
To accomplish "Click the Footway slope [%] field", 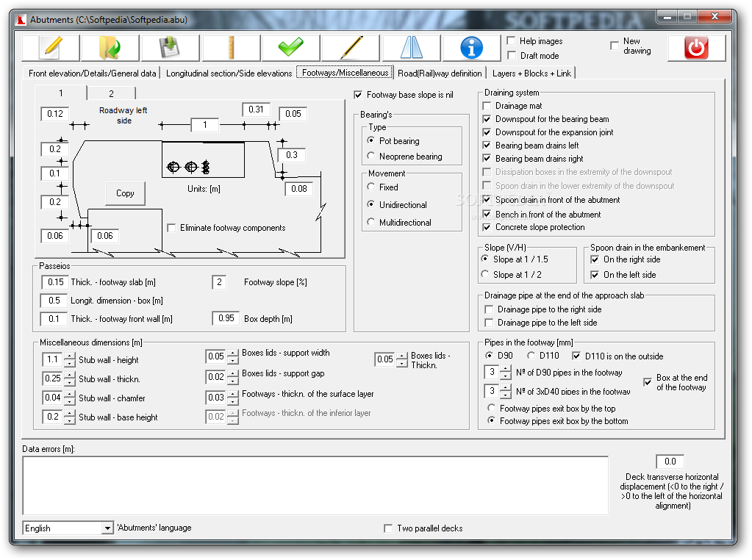I will 219,282.
